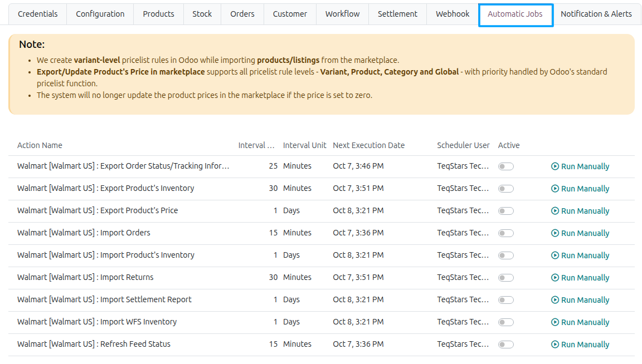Image resolution: width=642 pixels, height=364 pixels.
Task: Run Import Returns job manually
Action: click(x=580, y=278)
